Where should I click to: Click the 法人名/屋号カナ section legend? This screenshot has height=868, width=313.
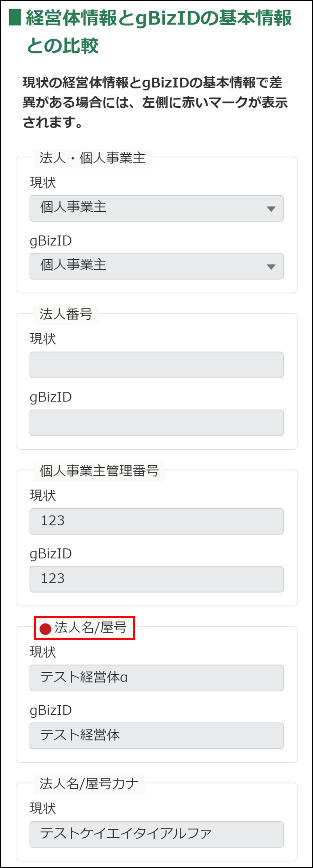89,784
